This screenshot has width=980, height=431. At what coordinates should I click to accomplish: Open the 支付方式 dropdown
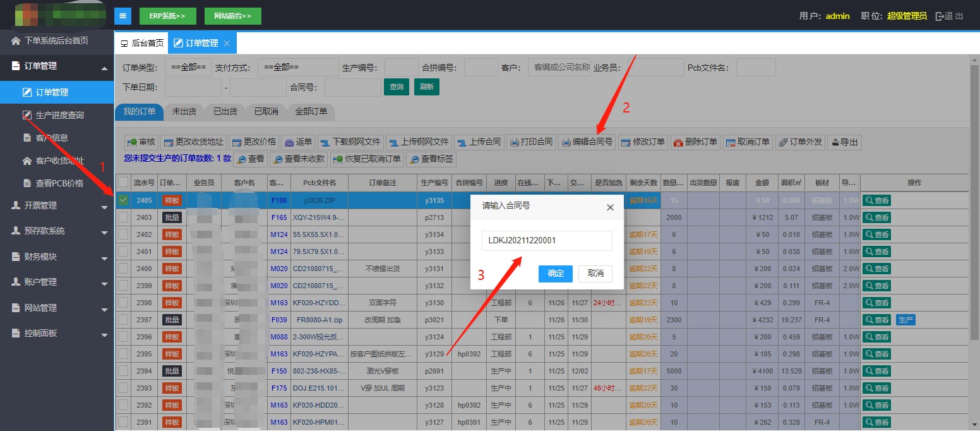coord(297,68)
